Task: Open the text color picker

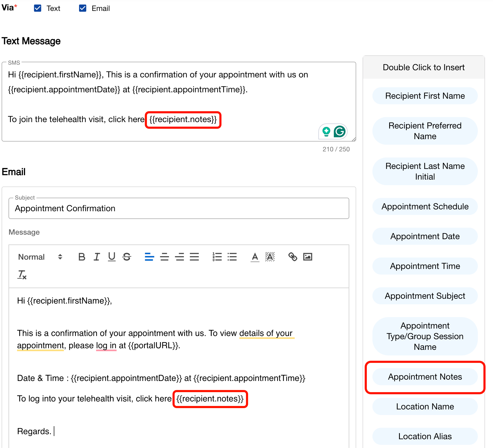Action: tap(255, 257)
